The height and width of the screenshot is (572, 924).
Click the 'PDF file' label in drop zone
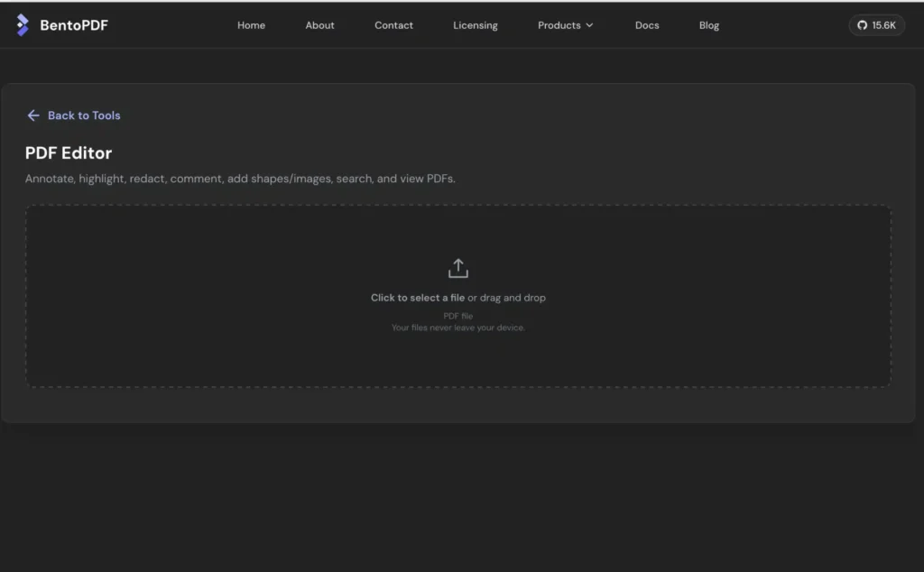457,316
